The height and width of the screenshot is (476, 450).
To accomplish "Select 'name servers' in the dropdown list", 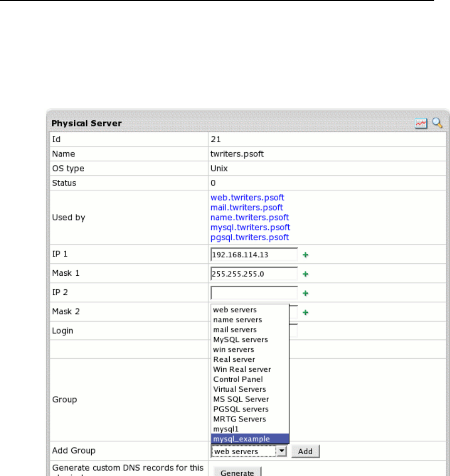I will pyautogui.click(x=250, y=320).
